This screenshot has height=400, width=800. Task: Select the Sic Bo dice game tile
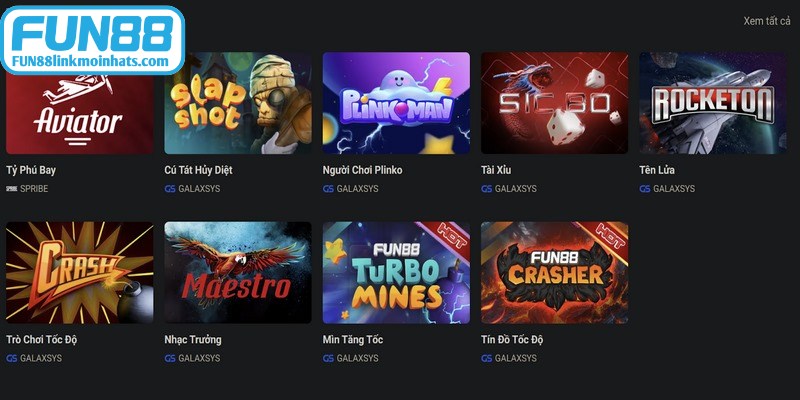coord(555,103)
